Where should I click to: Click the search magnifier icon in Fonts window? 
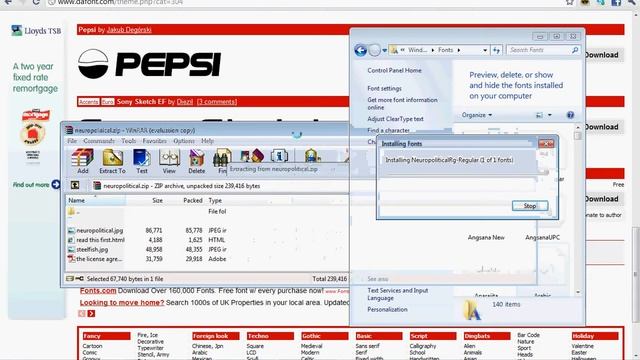[x=575, y=50]
